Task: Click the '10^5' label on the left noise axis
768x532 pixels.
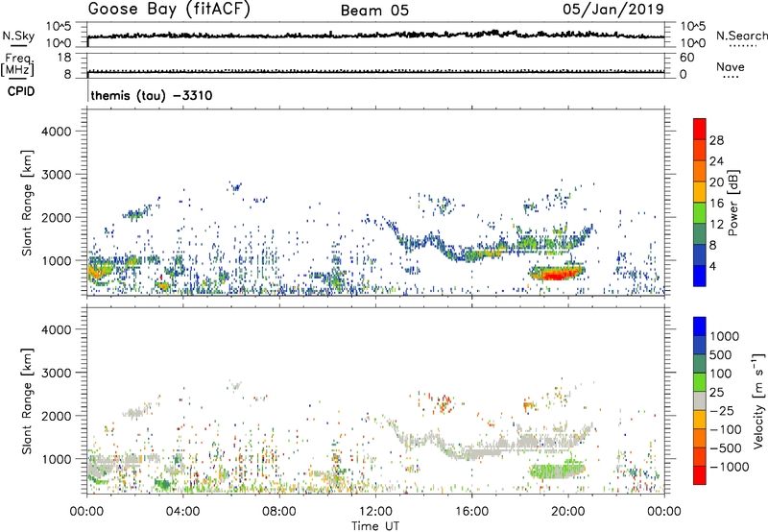Action: 59,27
